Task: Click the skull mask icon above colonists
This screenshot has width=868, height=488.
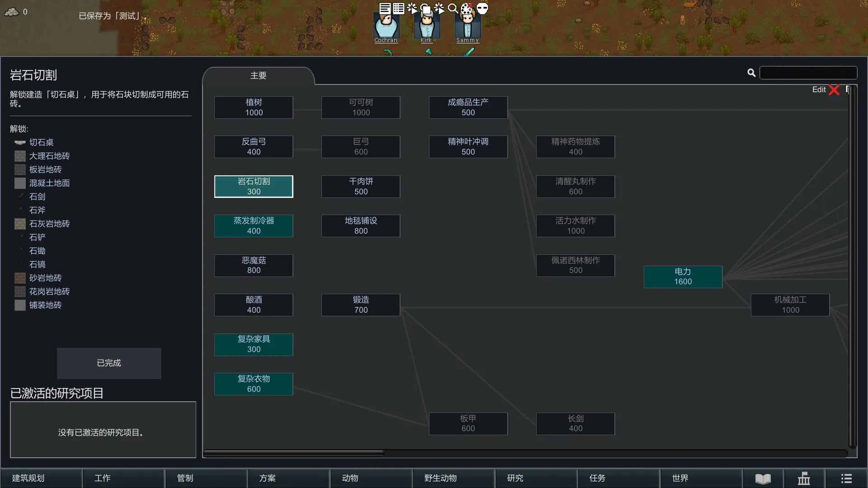Action: coord(482,8)
